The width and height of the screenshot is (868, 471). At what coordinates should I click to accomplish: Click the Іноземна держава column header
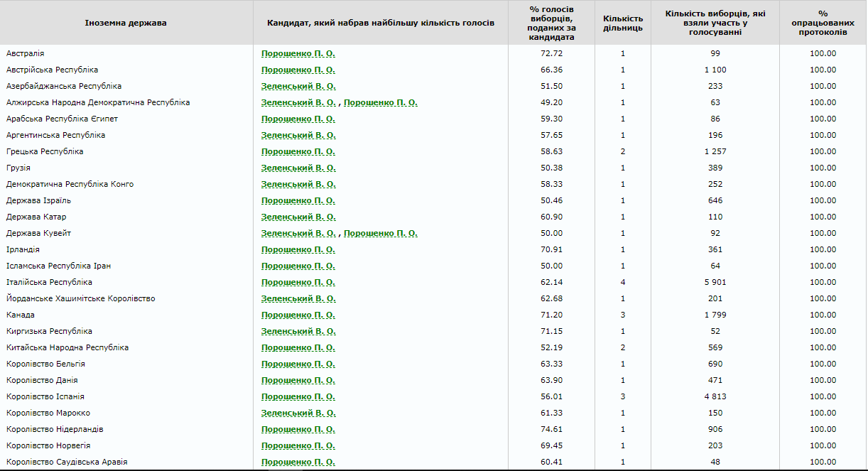click(x=126, y=23)
